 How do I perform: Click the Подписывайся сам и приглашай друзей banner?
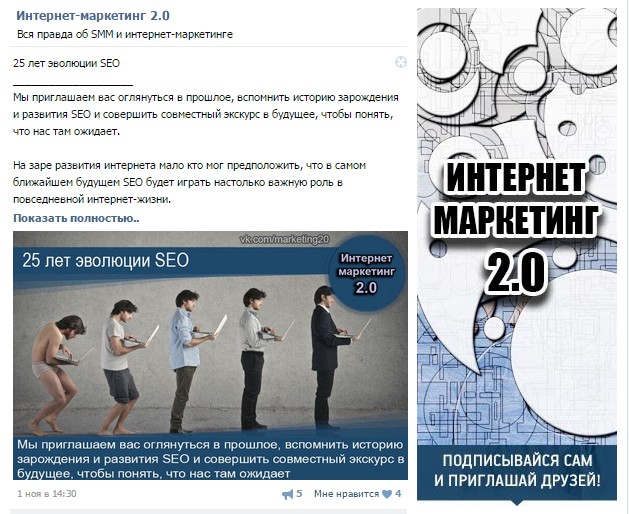517,471
